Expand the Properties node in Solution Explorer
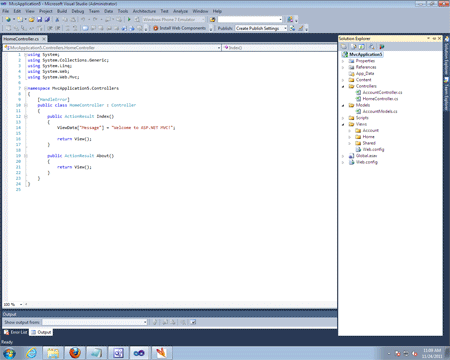This screenshot has width=450, height=360. click(343, 61)
